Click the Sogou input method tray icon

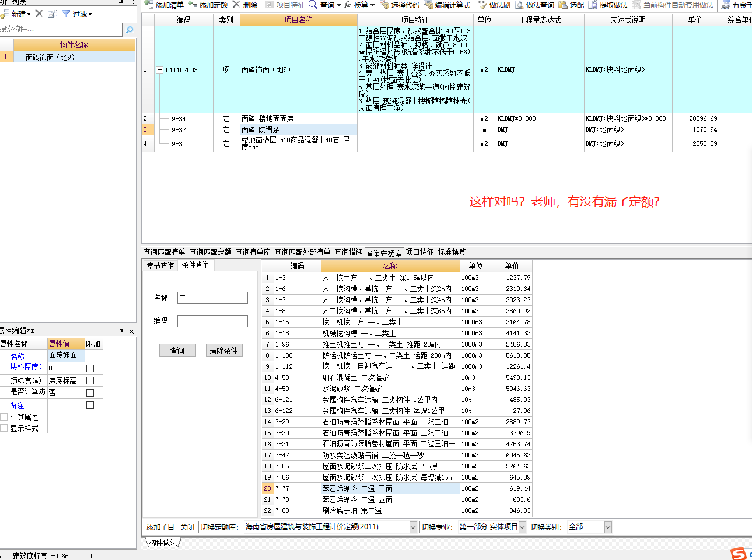tap(739, 554)
